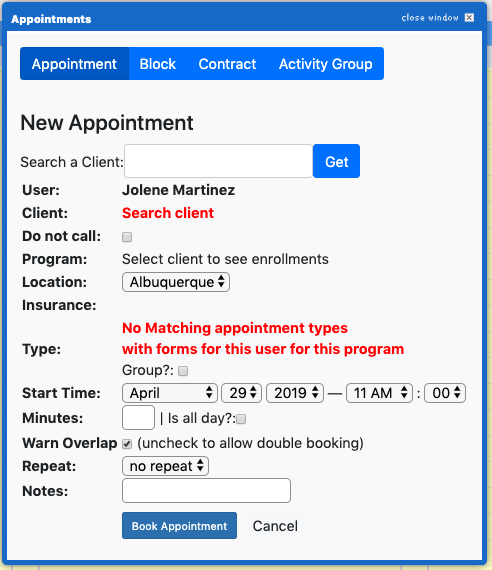Open the Contract tab
Image resolution: width=492 pixels, height=570 pixels.
point(227,64)
